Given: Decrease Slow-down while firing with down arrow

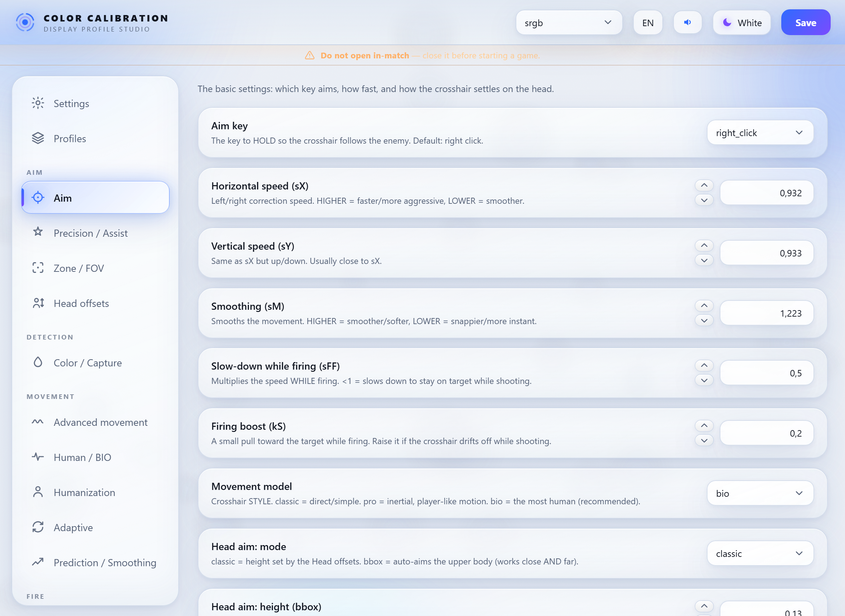Looking at the screenshot, I should (704, 380).
